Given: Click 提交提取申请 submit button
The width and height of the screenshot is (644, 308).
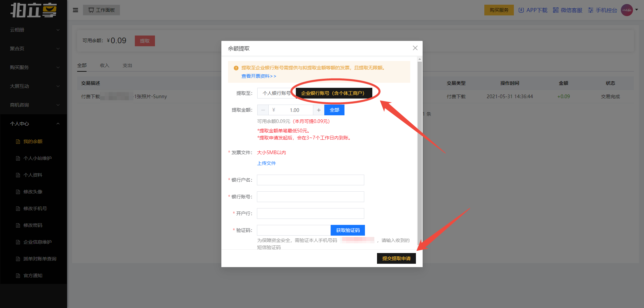Looking at the screenshot, I should [x=396, y=258].
